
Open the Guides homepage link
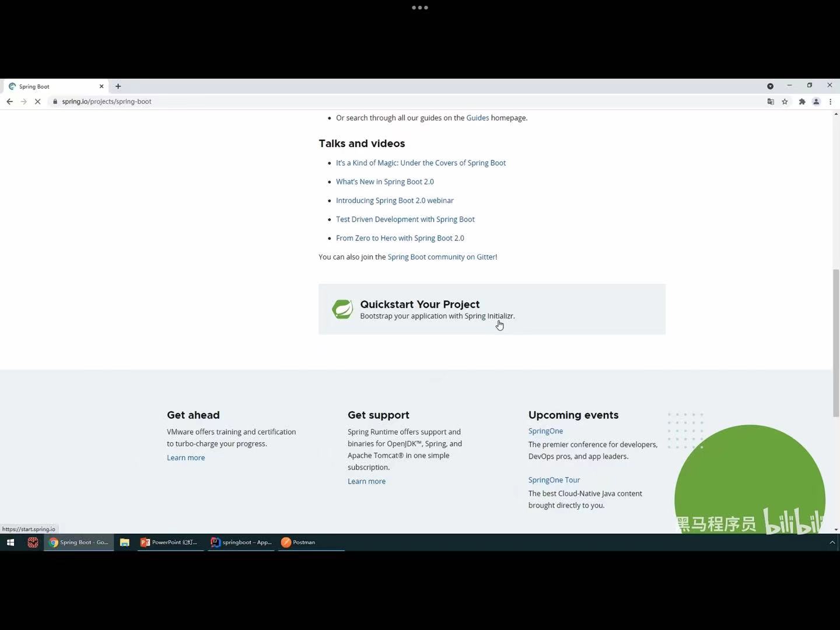click(477, 118)
